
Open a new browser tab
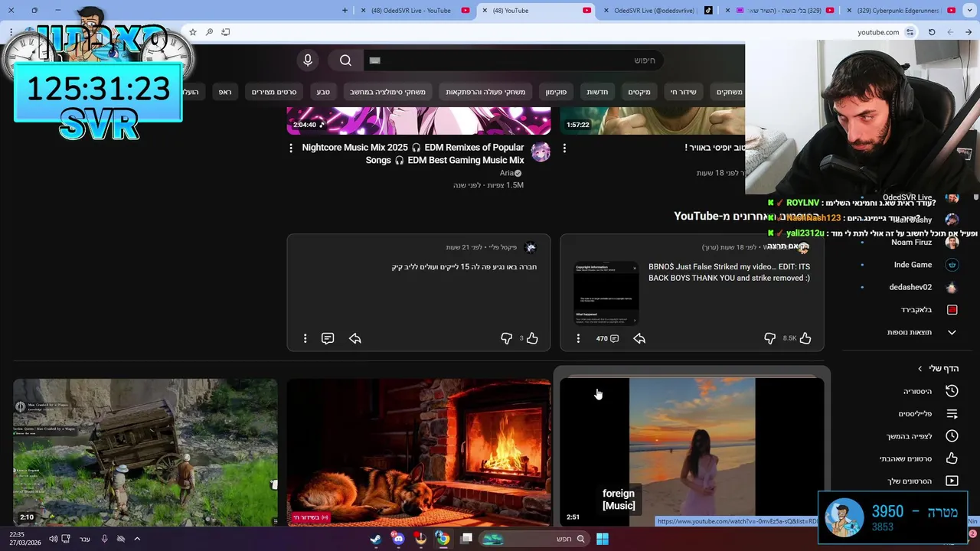click(345, 11)
